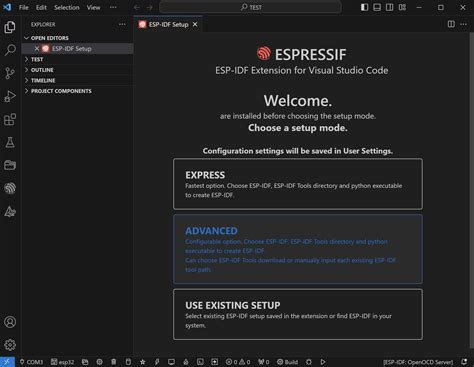Open the Search view in activity bar
The width and height of the screenshot is (474, 367).
click(10, 50)
